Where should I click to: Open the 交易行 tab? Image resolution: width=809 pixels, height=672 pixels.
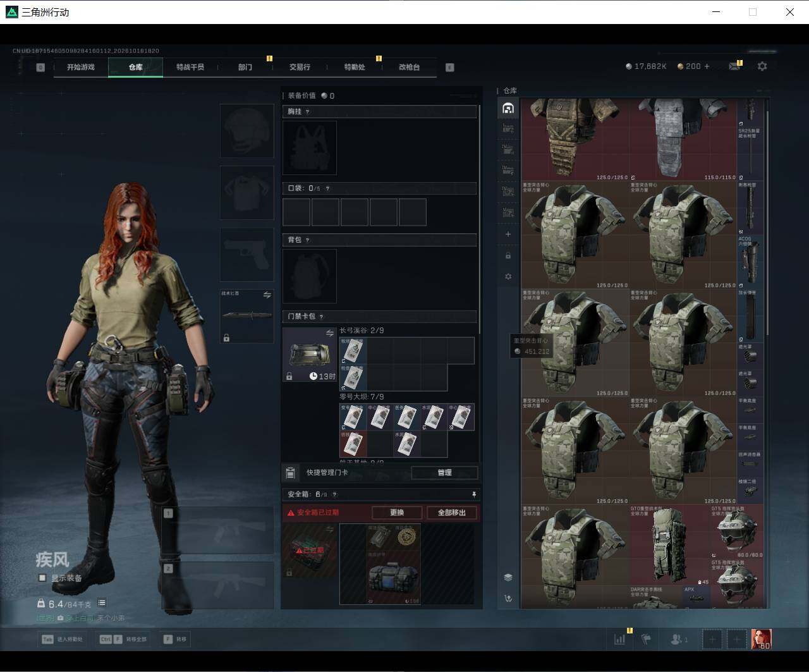click(x=300, y=67)
